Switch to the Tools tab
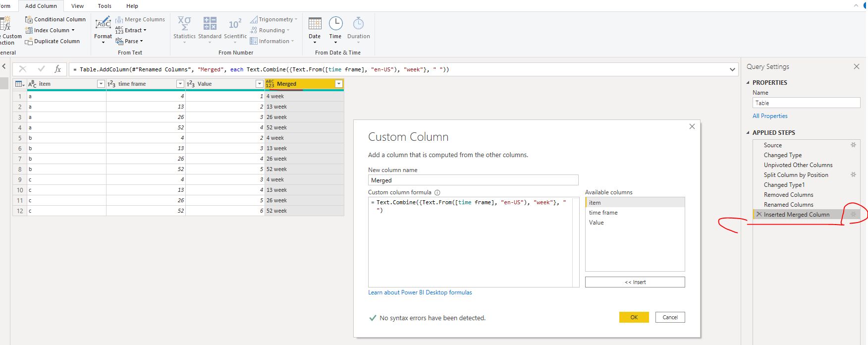The width and height of the screenshot is (868, 345). tap(105, 6)
